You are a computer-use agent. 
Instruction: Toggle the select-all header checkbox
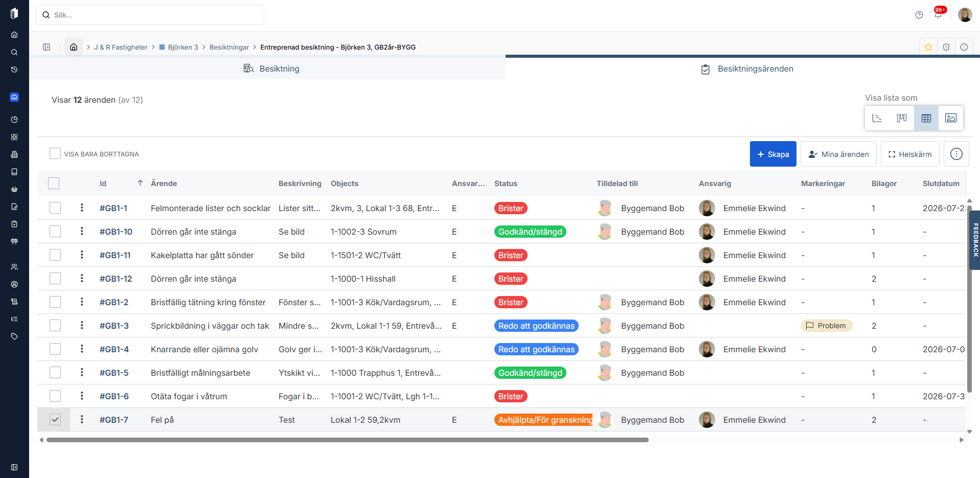click(54, 183)
